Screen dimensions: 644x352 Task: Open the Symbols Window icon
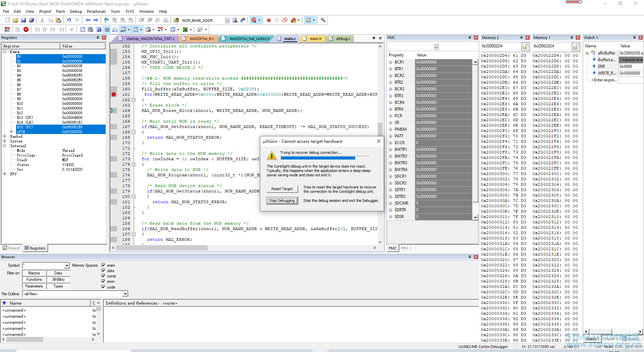(99, 30)
